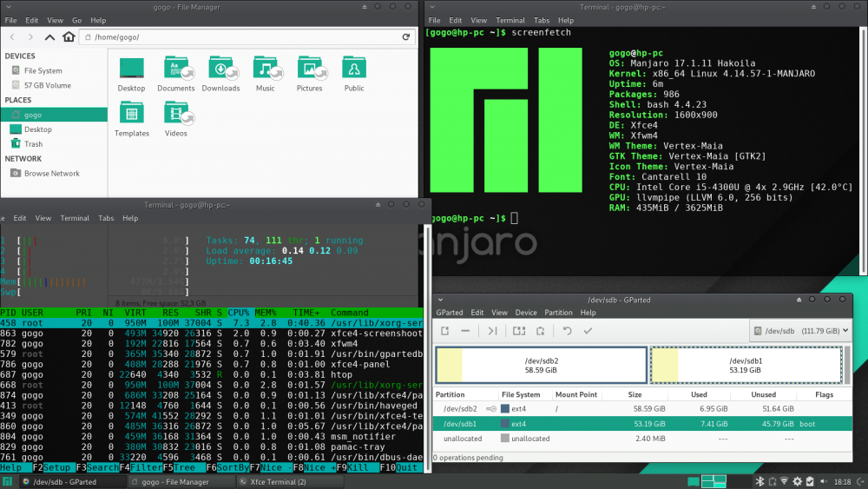868x489 pixels.
Task: Select /dev/sdb1 row in partition table
Action: tap(642, 424)
